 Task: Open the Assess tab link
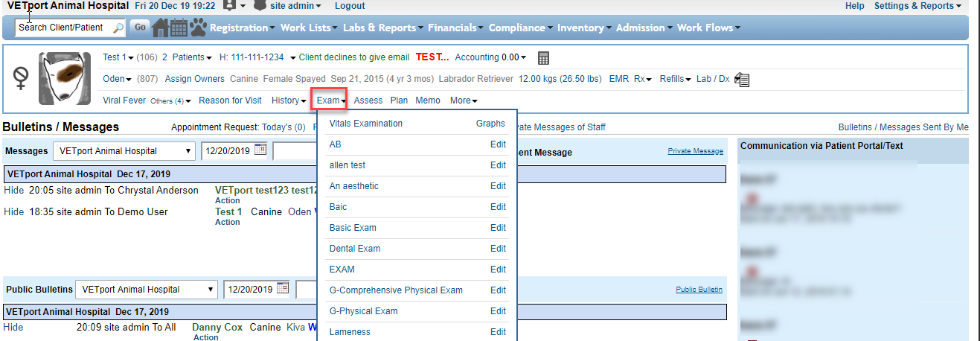tap(368, 101)
